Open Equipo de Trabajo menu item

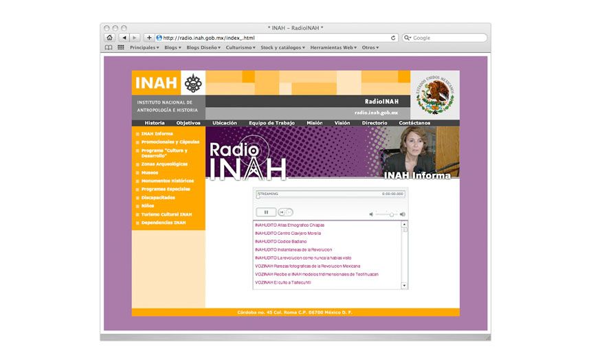271,123
